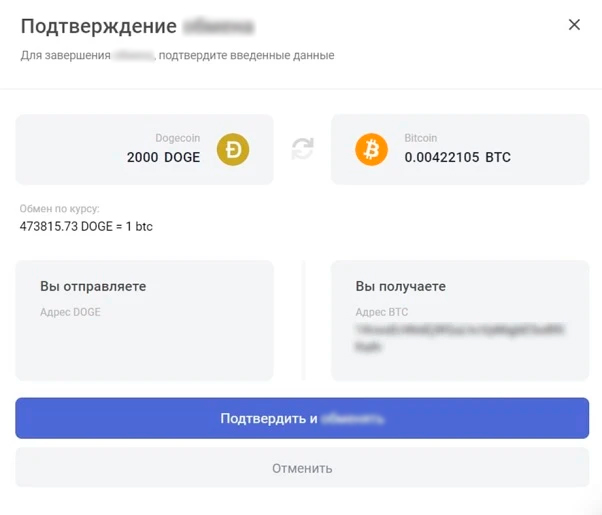The height and width of the screenshot is (515, 602).
Task: Click the Dogecoin currency label
Action: 177,138
